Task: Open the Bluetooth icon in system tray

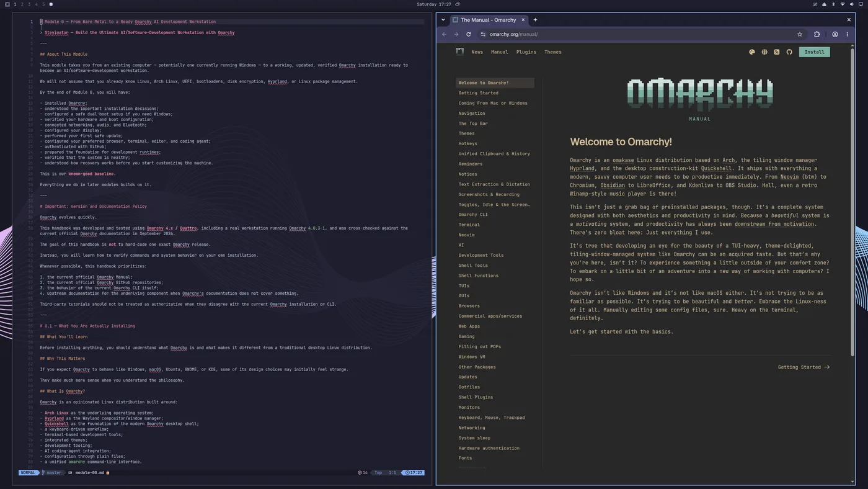Action: pyautogui.click(x=833, y=4)
